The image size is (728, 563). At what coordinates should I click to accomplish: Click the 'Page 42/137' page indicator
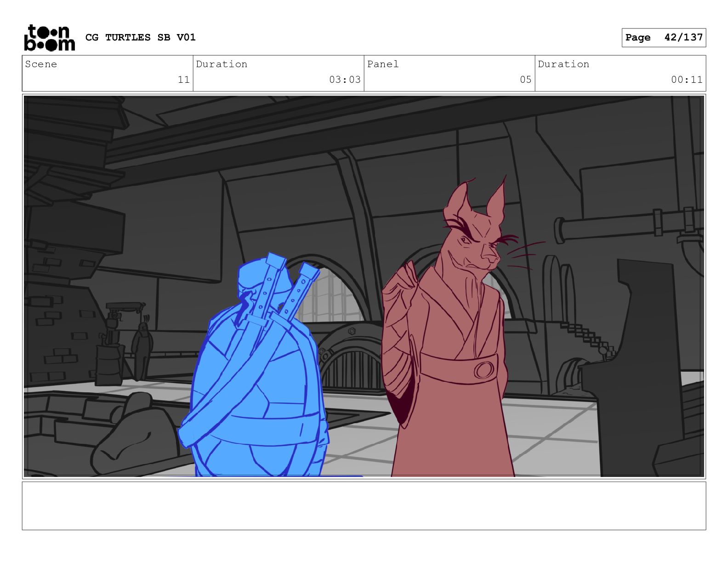click(x=664, y=37)
